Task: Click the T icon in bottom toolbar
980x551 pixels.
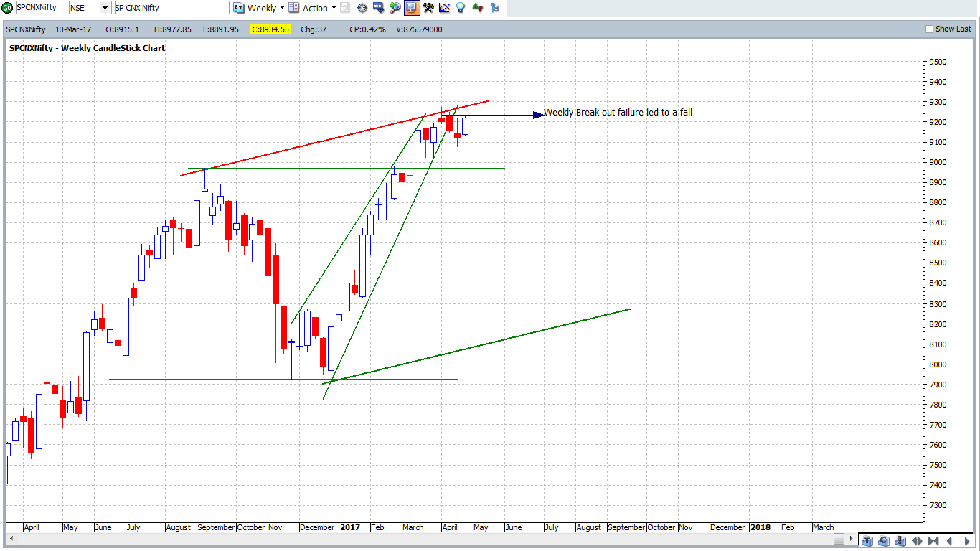Action: point(867,541)
